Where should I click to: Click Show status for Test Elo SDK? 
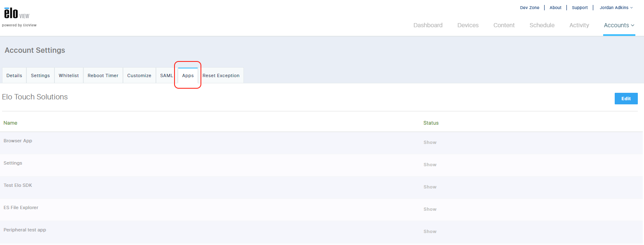point(430,187)
